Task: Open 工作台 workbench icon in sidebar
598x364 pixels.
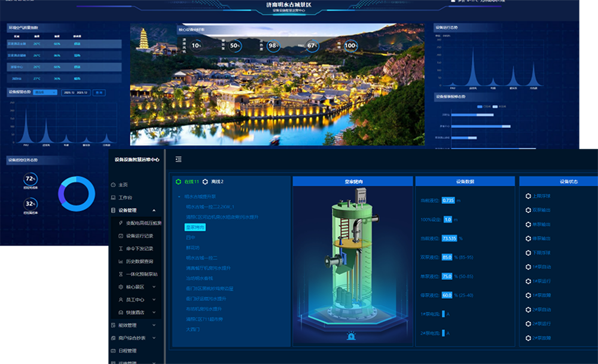Action: 114,197
